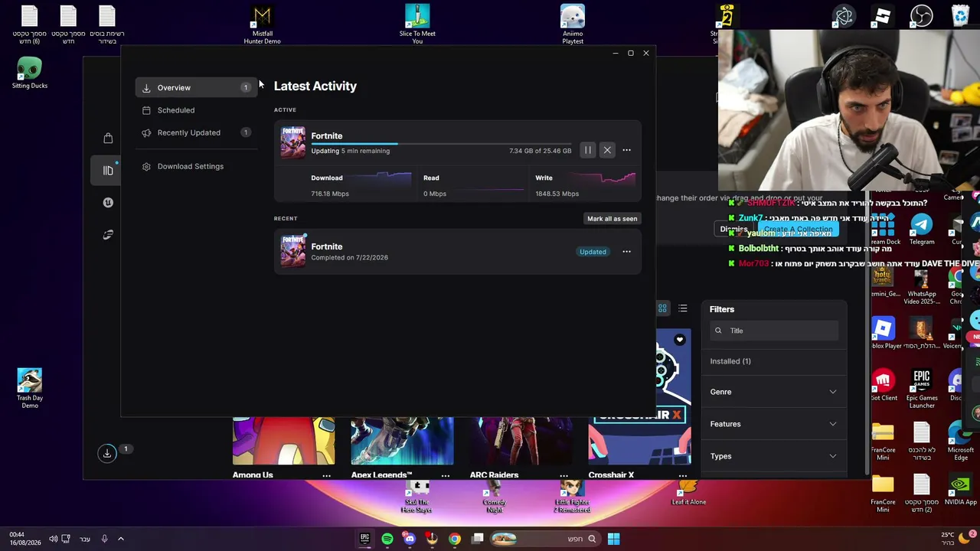Open Discord from the taskbar

410,539
